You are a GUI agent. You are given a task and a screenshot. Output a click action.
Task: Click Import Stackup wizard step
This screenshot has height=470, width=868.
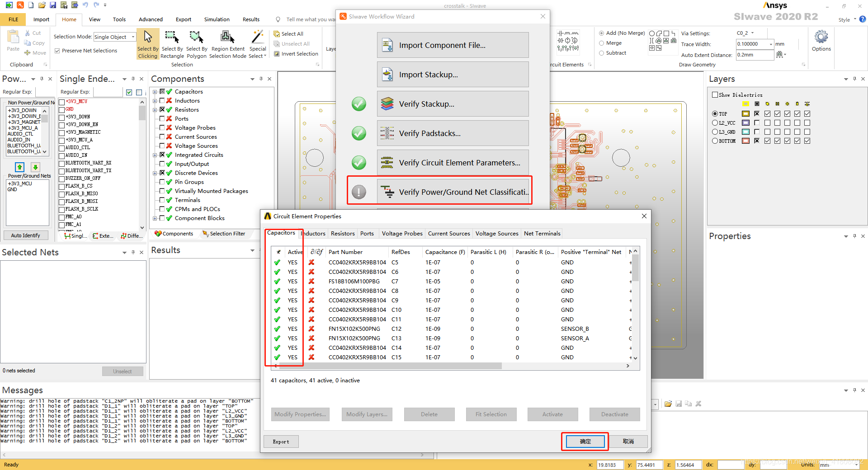pos(453,75)
